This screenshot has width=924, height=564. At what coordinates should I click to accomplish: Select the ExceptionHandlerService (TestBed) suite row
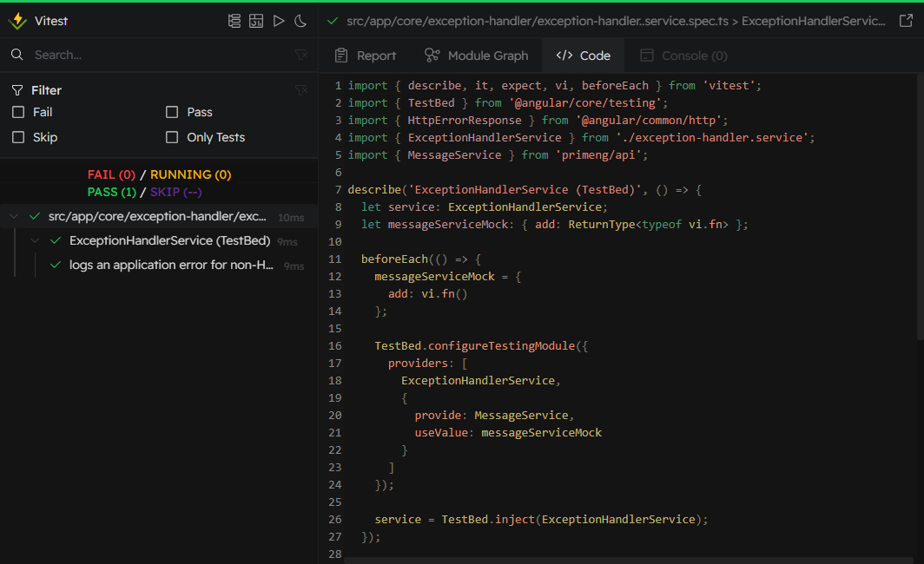point(159,240)
